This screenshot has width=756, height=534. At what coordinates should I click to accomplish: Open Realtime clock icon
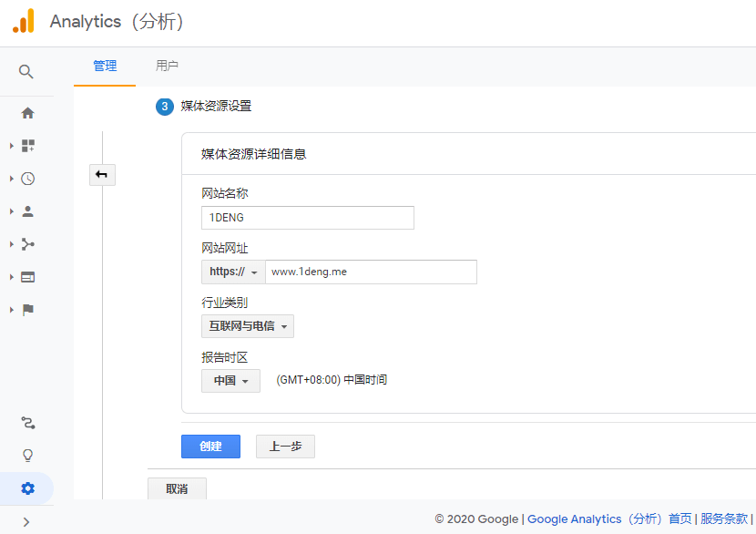pyautogui.click(x=27, y=179)
